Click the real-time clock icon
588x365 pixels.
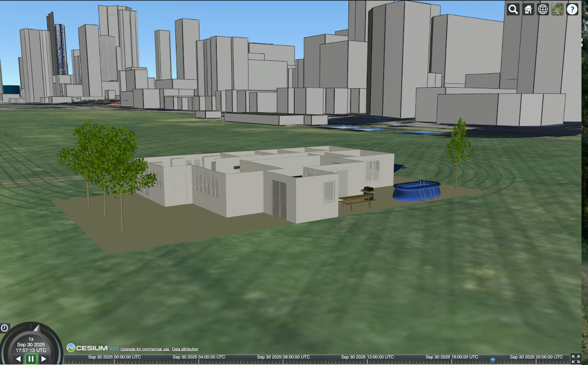coord(4,328)
